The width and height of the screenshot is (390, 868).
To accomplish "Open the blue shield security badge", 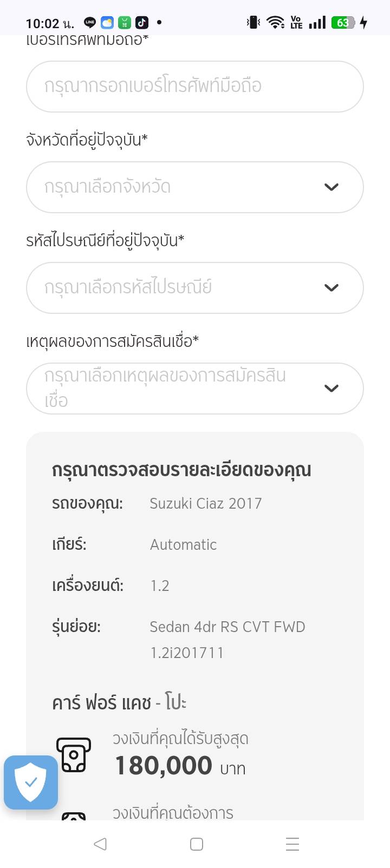I will [31, 782].
